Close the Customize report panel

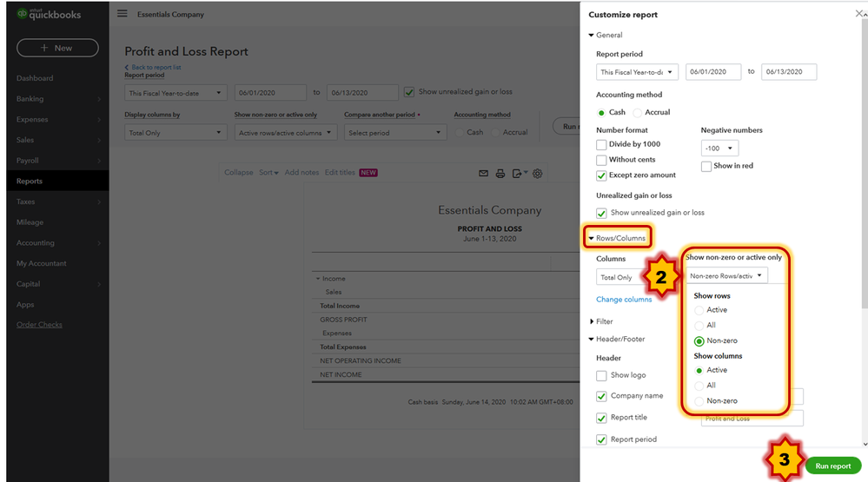pos(859,14)
